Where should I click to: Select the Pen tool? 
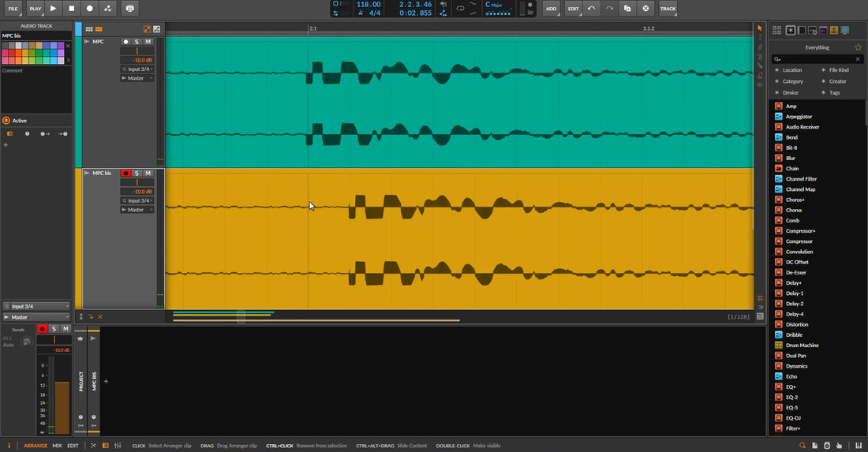[x=760, y=47]
